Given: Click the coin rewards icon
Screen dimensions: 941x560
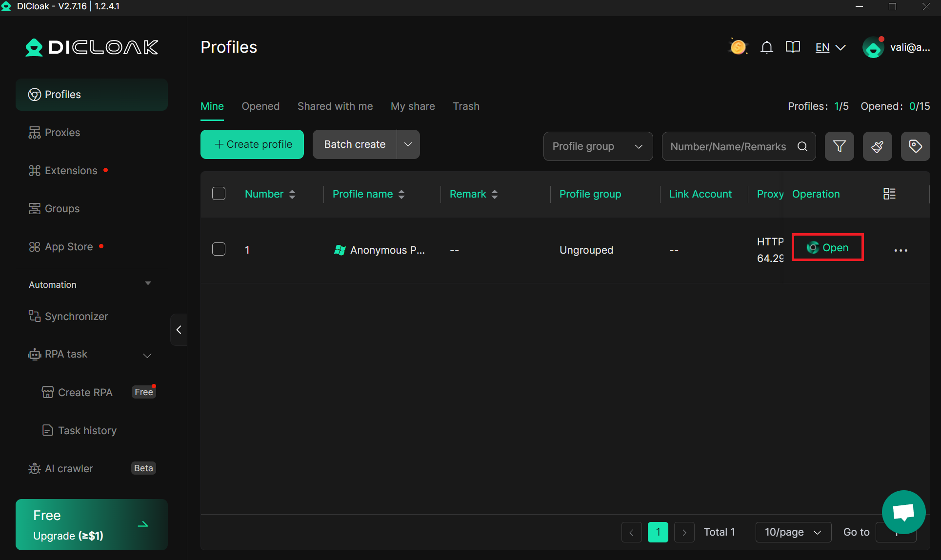Looking at the screenshot, I should pos(738,47).
